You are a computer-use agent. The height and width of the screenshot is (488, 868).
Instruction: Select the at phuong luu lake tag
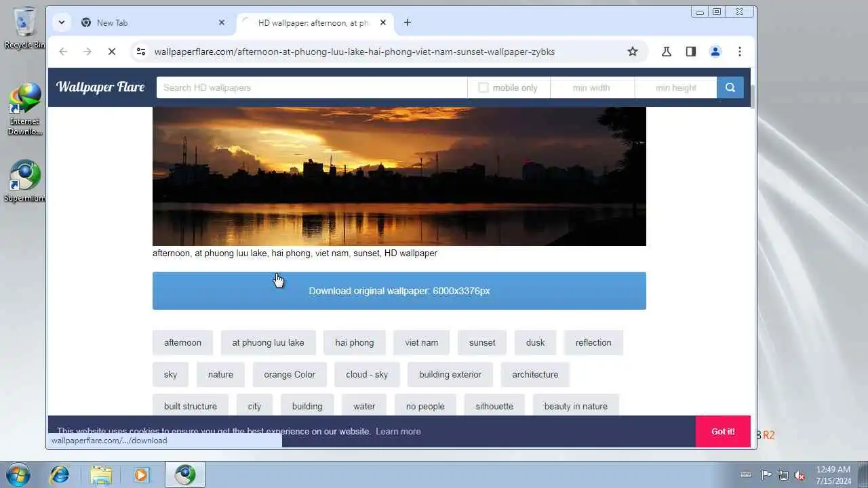268,342
